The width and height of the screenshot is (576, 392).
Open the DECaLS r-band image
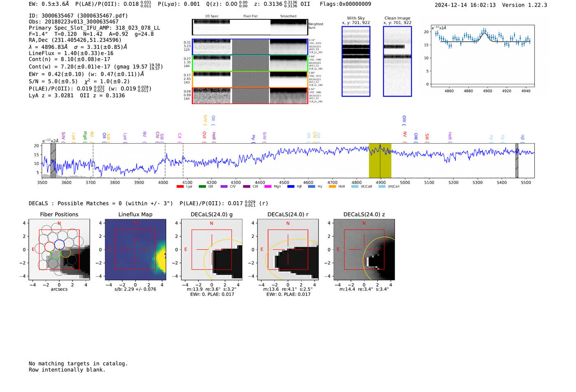[x=288, y=250]
